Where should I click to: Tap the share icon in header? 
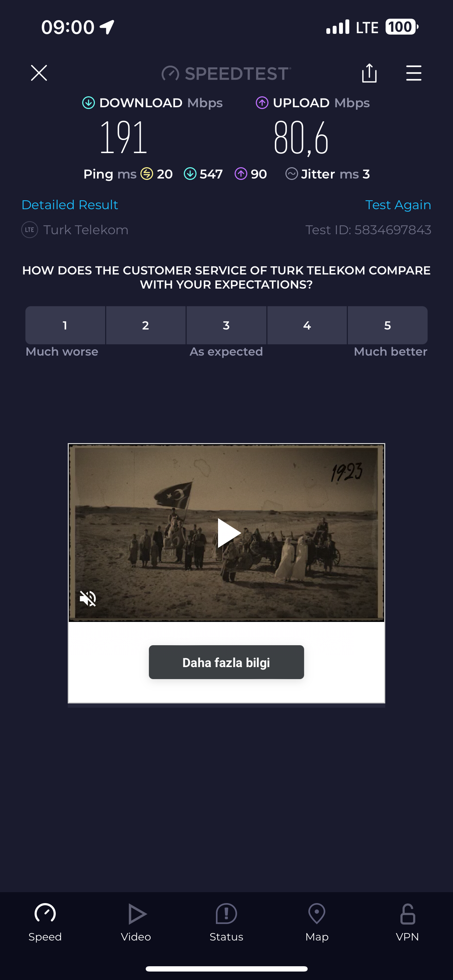[369, 73]
